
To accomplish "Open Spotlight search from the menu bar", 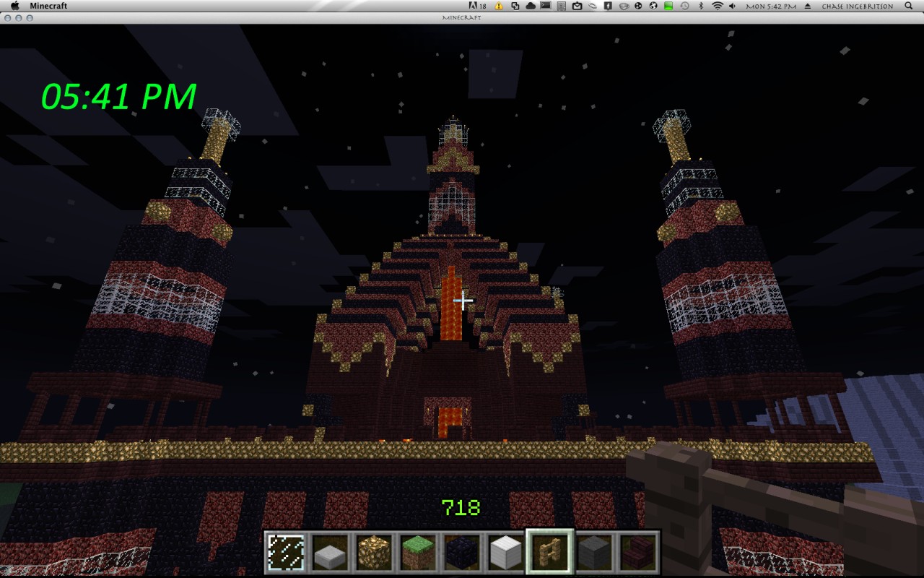I will [x=907, y=6].
